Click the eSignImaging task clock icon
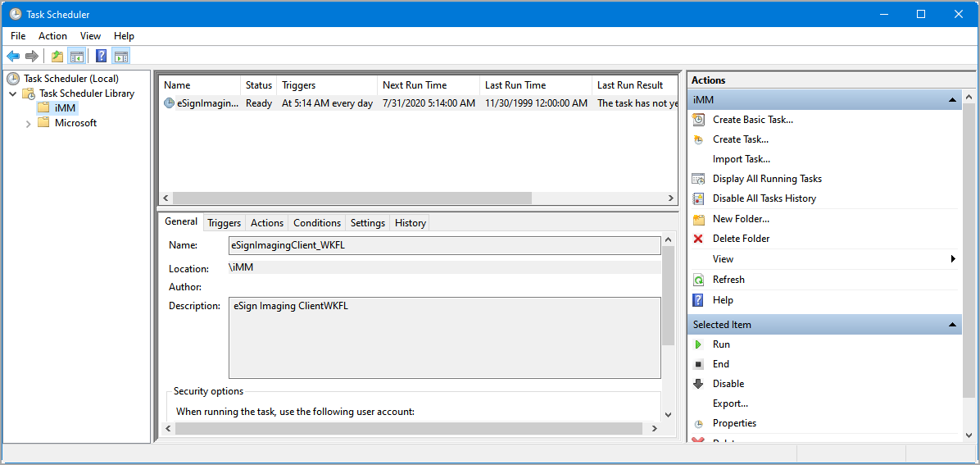Image resolution: width=980 pixels, height=465 pixels. click(x=169, y=103)
